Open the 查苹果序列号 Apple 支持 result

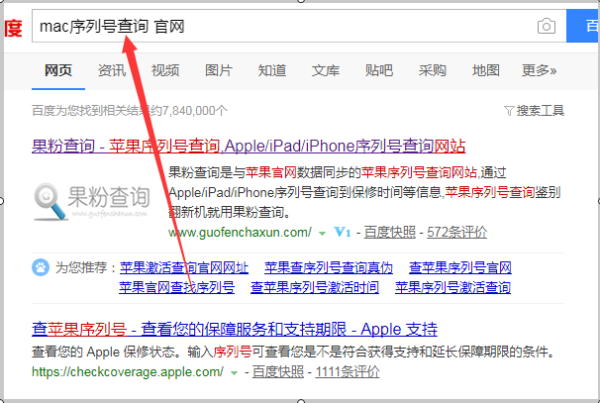tap(235, 329)
